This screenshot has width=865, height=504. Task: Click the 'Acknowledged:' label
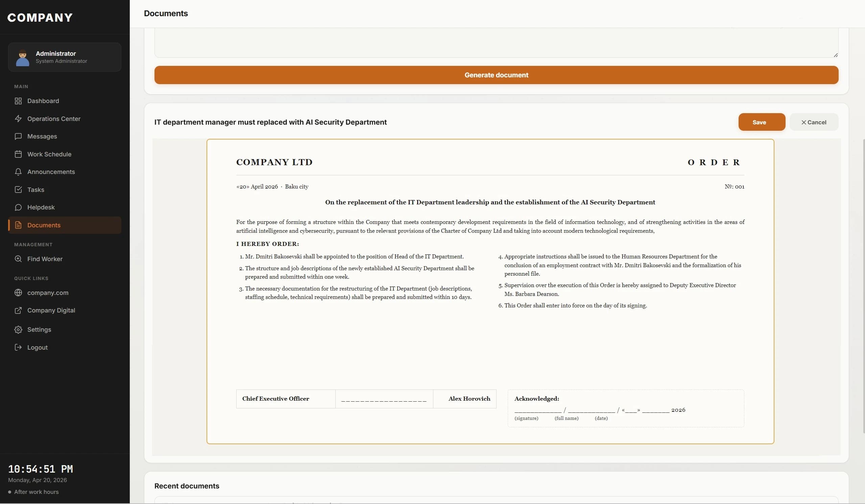tap(536, 399)
